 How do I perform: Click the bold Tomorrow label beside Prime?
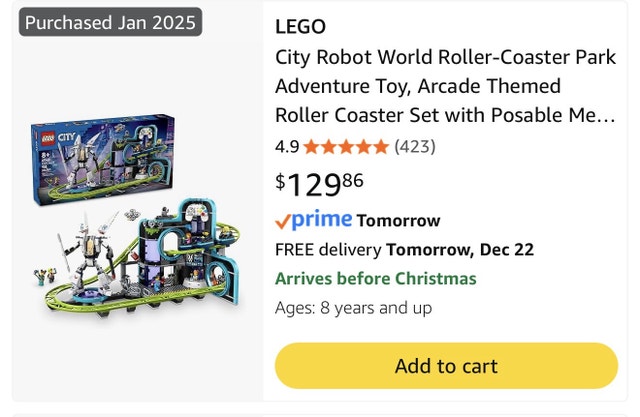coord(398,221)
